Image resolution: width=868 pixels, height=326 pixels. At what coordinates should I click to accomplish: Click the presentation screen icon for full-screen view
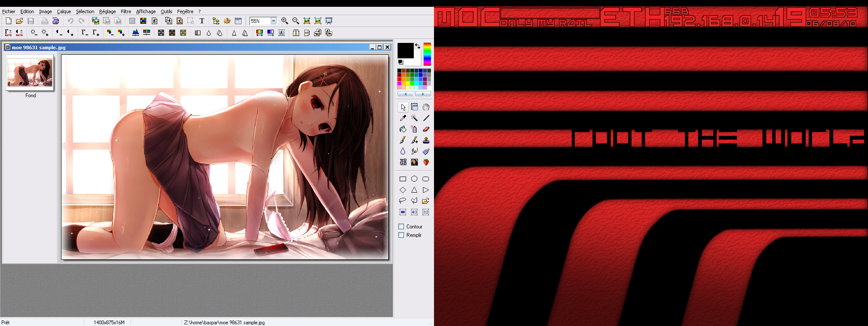click(329, 21)
